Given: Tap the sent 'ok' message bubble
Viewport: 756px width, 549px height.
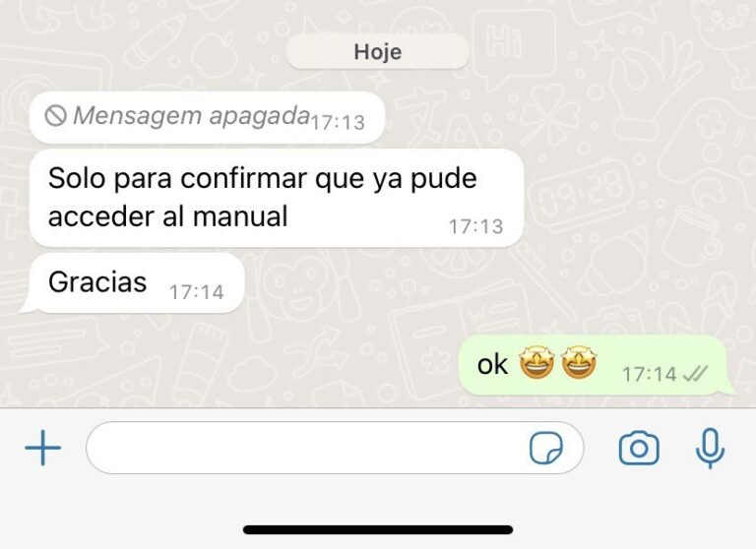Looking at the screenshot, I should [596, 365].
